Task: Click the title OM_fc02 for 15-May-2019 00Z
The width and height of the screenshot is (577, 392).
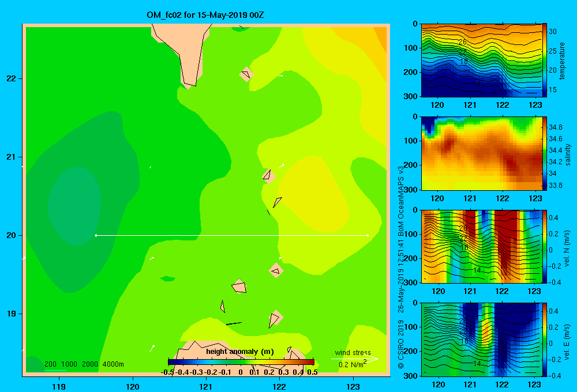Action: coord(205,15)
